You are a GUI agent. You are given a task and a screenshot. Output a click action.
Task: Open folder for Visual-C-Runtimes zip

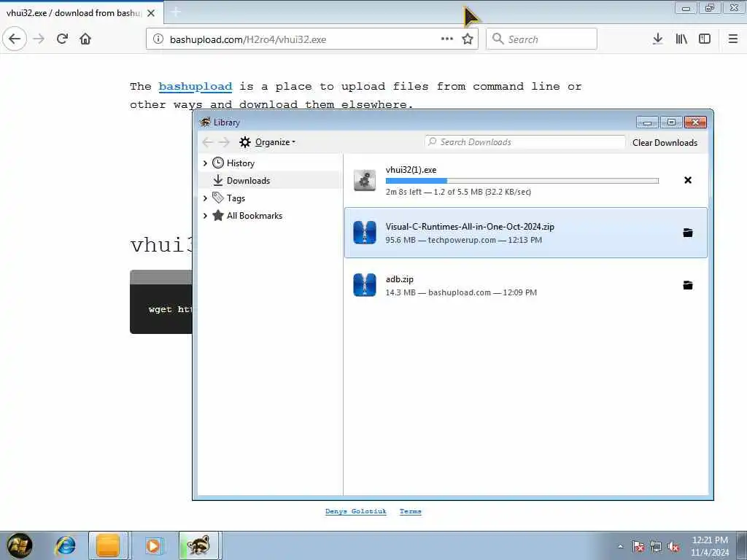point(688,233)
